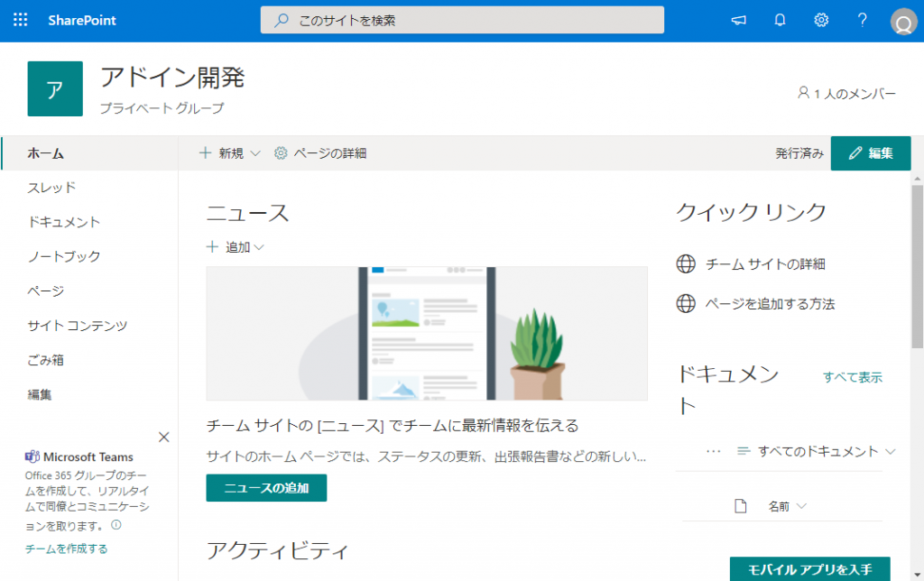
Task: Open the すべてのドキュメント view dropdown
Action: (817, 451)
